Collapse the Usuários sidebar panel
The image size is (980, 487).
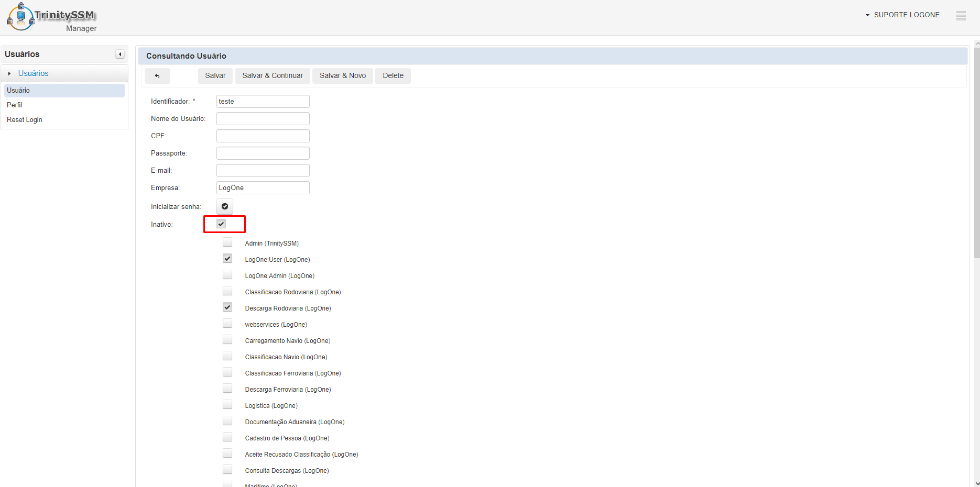point(120,54)
